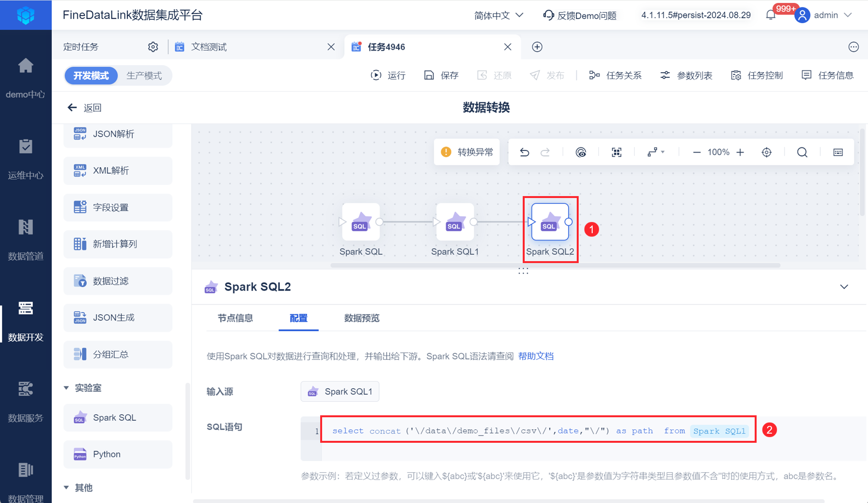Open 定时任务 settings gear
The width and height of the screenshot is (868, 503).
(x=153, y=47)
